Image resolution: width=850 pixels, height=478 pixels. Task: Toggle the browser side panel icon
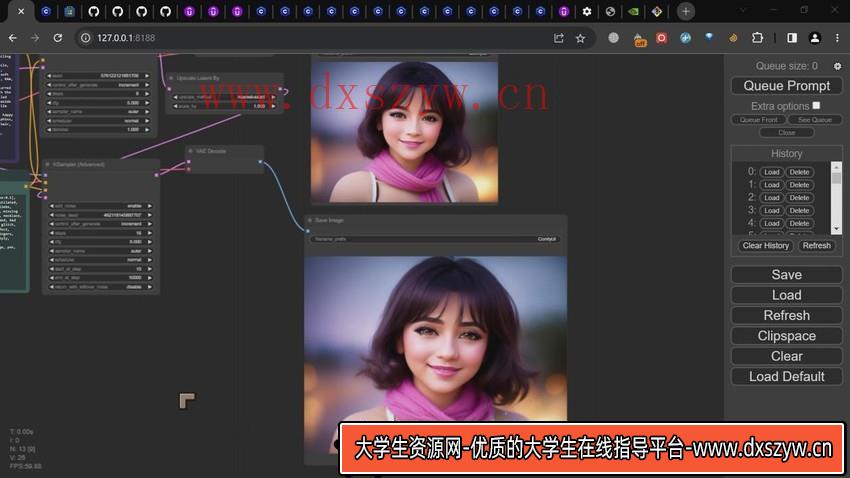792,38
